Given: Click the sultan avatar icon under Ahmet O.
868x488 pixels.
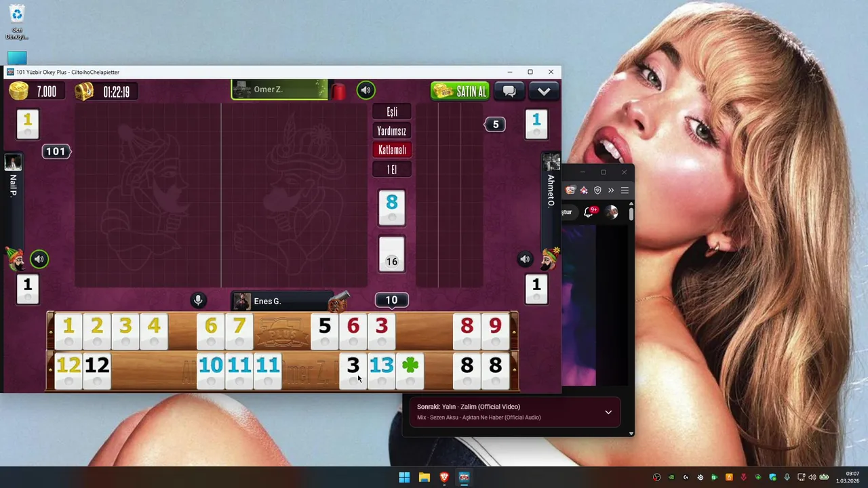Looking at the screenshot, I should pos(549,259).
